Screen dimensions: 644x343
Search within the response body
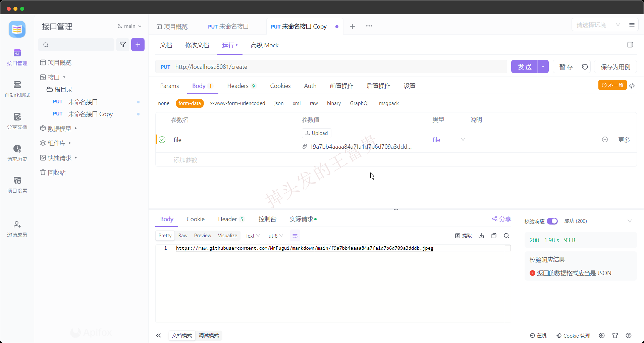(x=506, y=236)
